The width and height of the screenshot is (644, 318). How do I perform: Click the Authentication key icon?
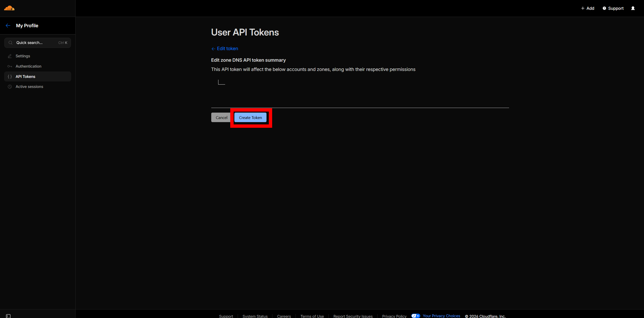(x=10, y=66)
